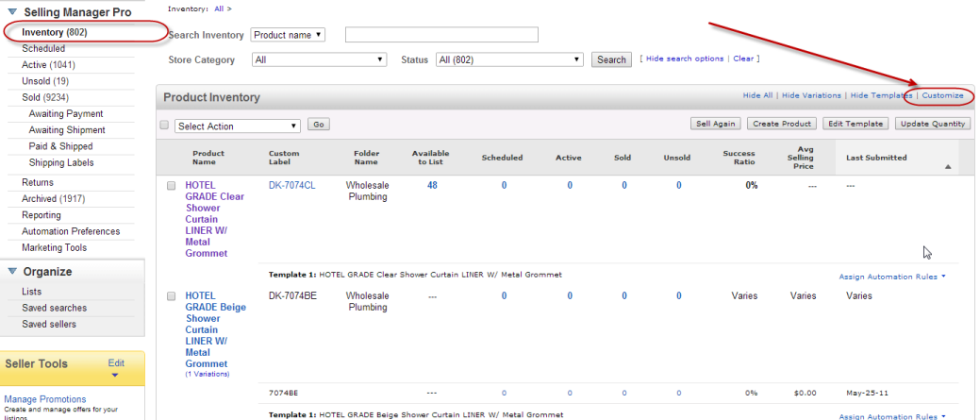
Task: Click the Update Quantity button
Action: click(x=933, y=124)
